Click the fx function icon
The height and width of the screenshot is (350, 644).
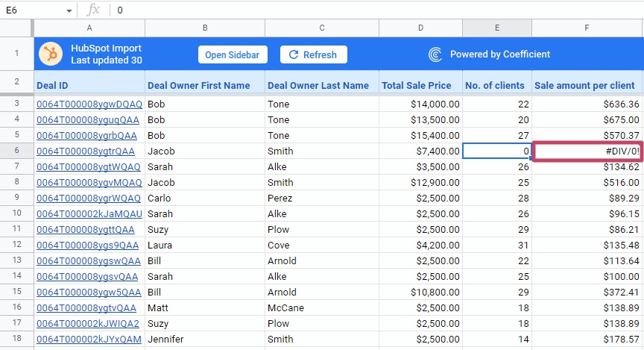click(93, 10)
